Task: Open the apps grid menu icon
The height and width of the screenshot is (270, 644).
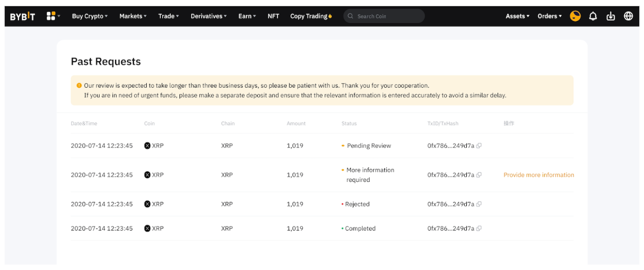Action: (51, 16)
